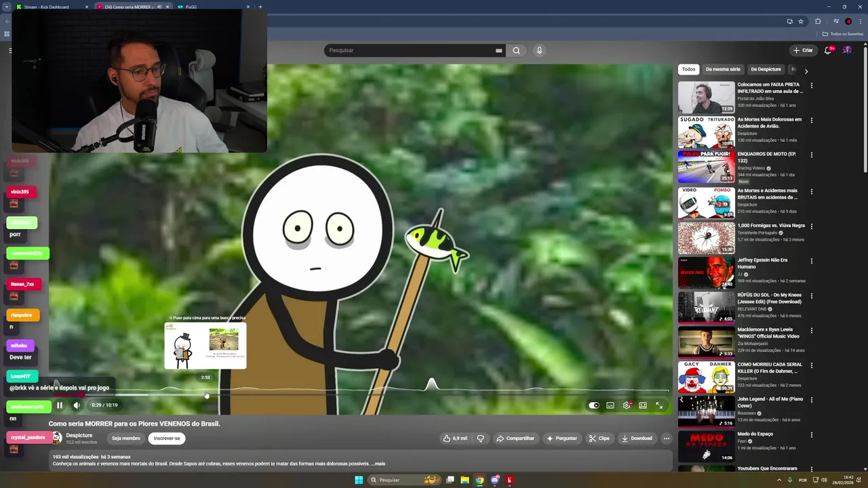Click the Clipe scissors button

coord(599,439)
